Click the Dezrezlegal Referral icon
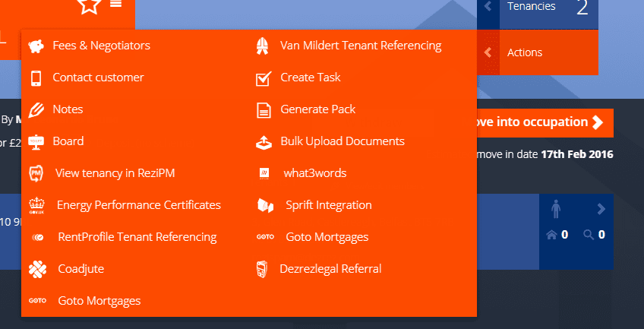644x329 pixels. tap(262, 269)
